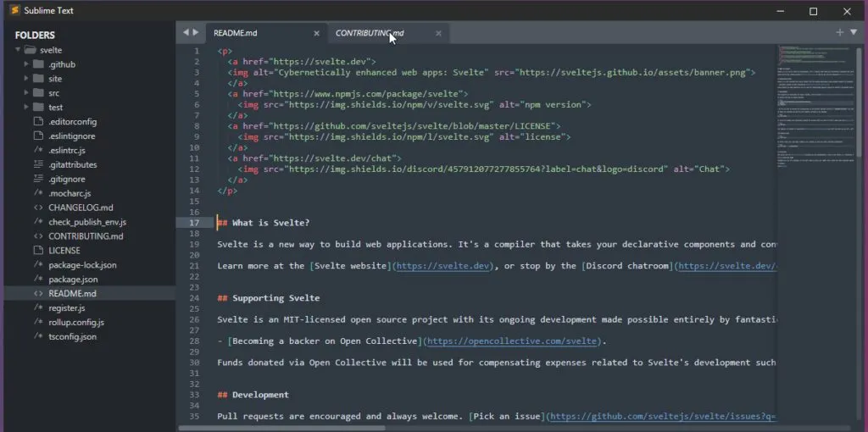Expand the test folder arrow

(26, 108)
